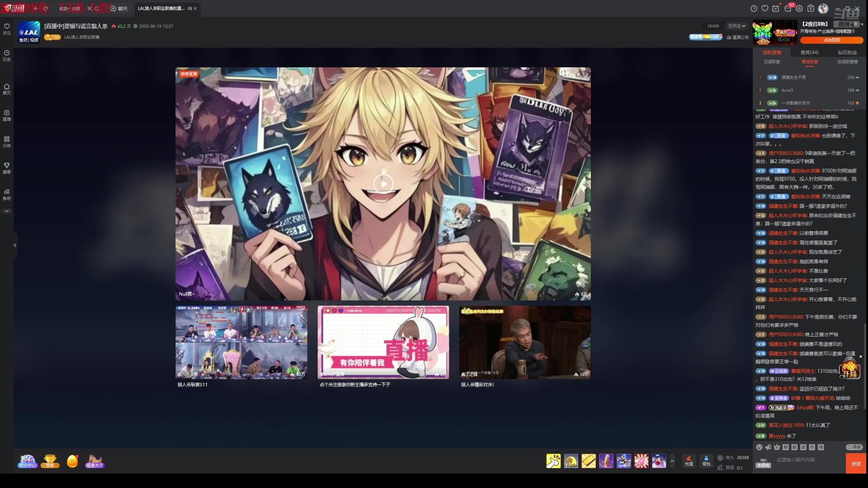This screenshot has width=868, height=488.
Task: Open messages icon with 63 badge
Action: pos(788,8)
